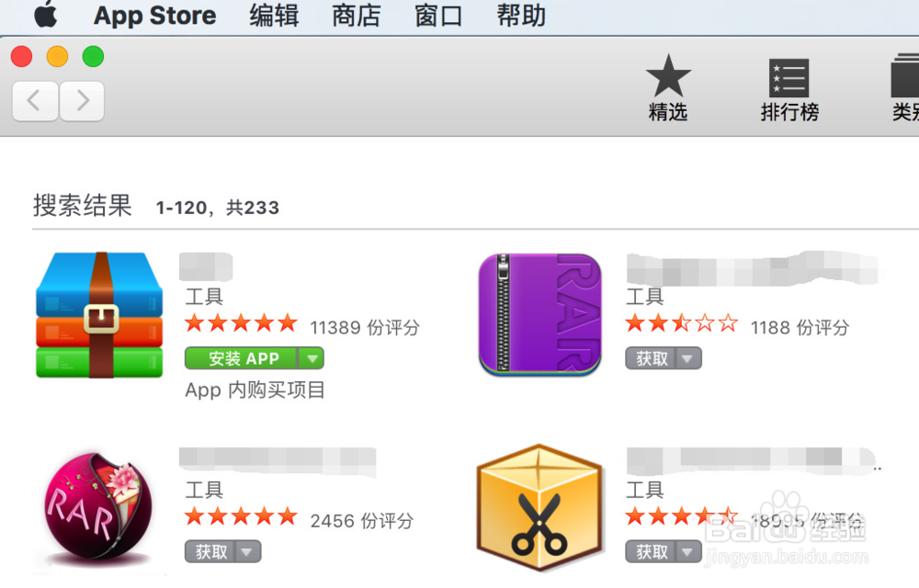Click the 11389 份评分 five-star rating
Screen dimensions: 919x588
241,323
